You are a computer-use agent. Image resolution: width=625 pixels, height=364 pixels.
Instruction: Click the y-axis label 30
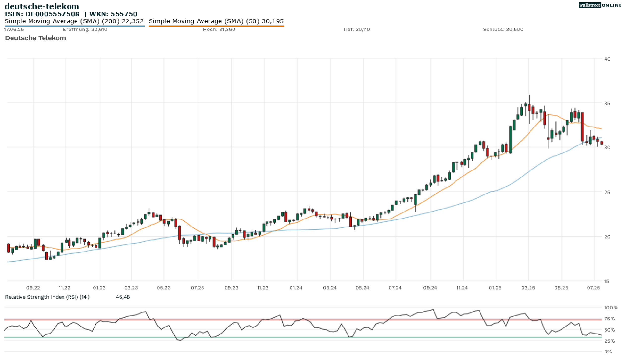[607, 147]
